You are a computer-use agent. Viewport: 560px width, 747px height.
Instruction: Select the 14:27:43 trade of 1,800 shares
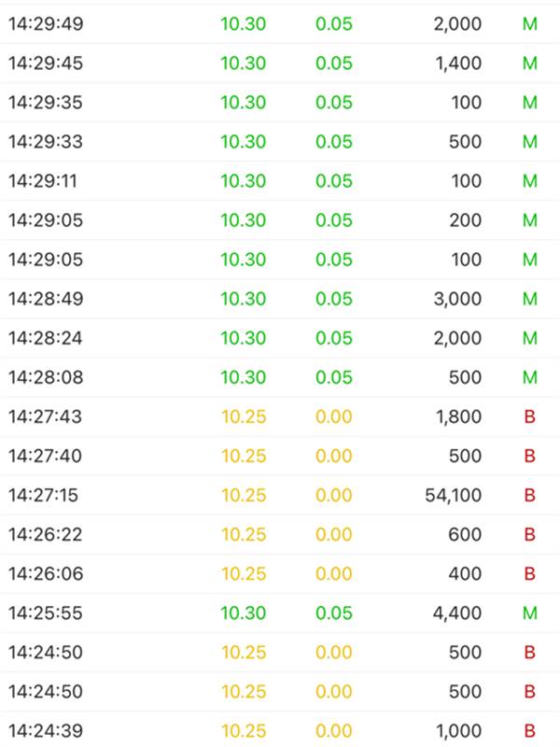pos(280,416)
